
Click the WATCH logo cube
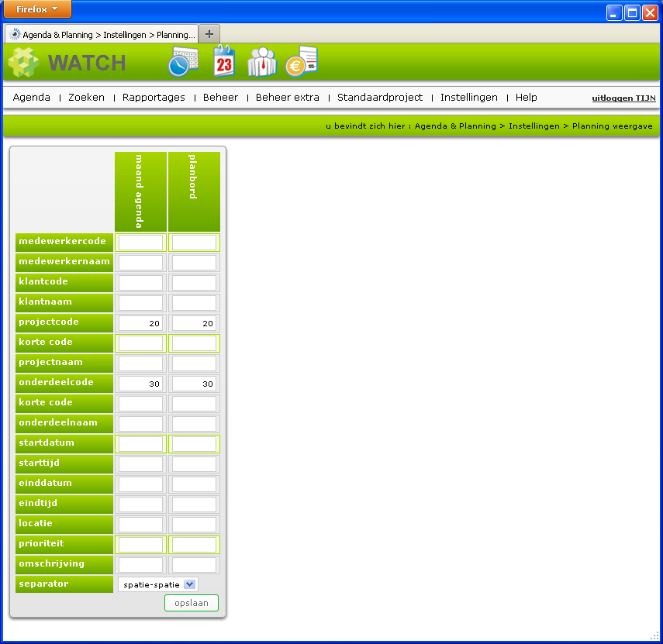[x=24, y=62]
